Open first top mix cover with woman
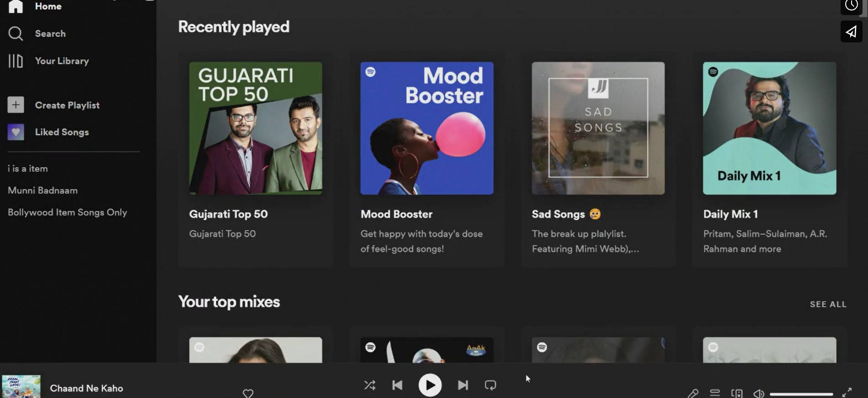The image size is (868, 398). [256, 350]
